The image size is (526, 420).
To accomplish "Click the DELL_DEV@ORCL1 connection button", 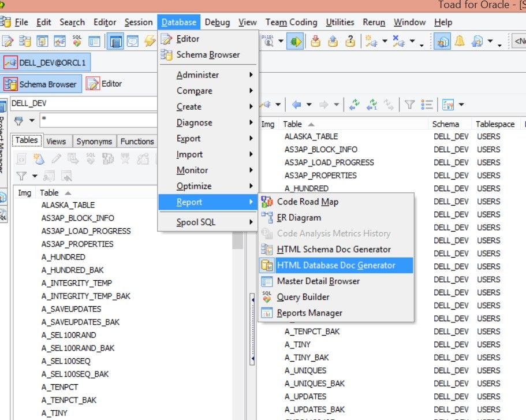I will pos(45,63).
